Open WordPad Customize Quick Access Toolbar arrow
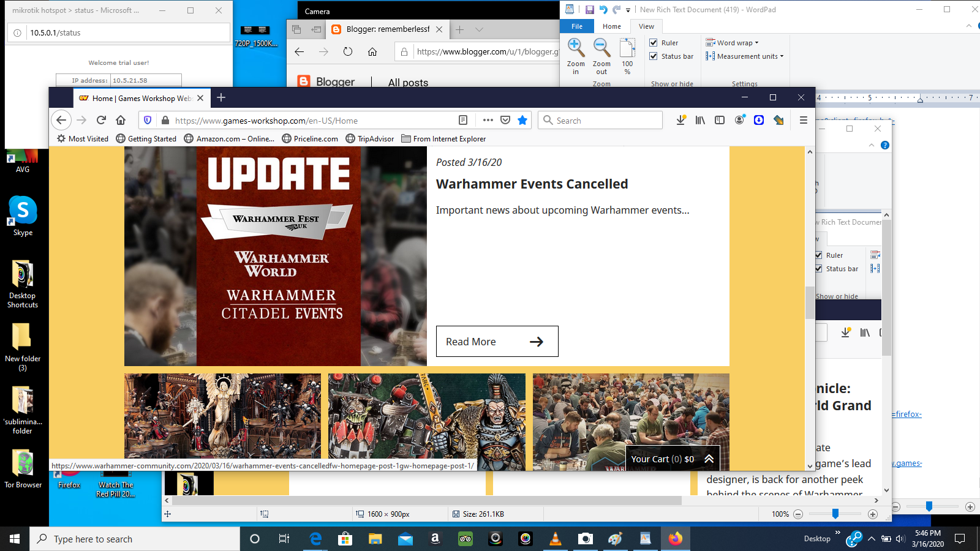 point(628,10)
